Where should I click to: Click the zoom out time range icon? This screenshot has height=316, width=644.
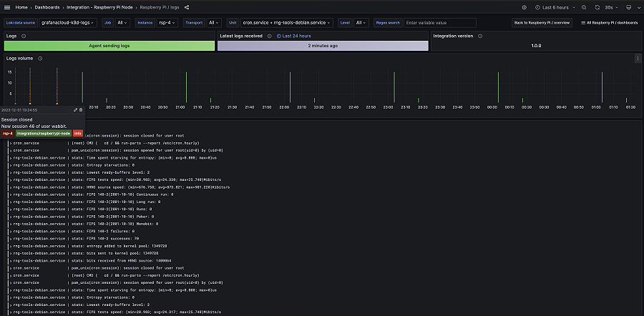tap(583, 7)
